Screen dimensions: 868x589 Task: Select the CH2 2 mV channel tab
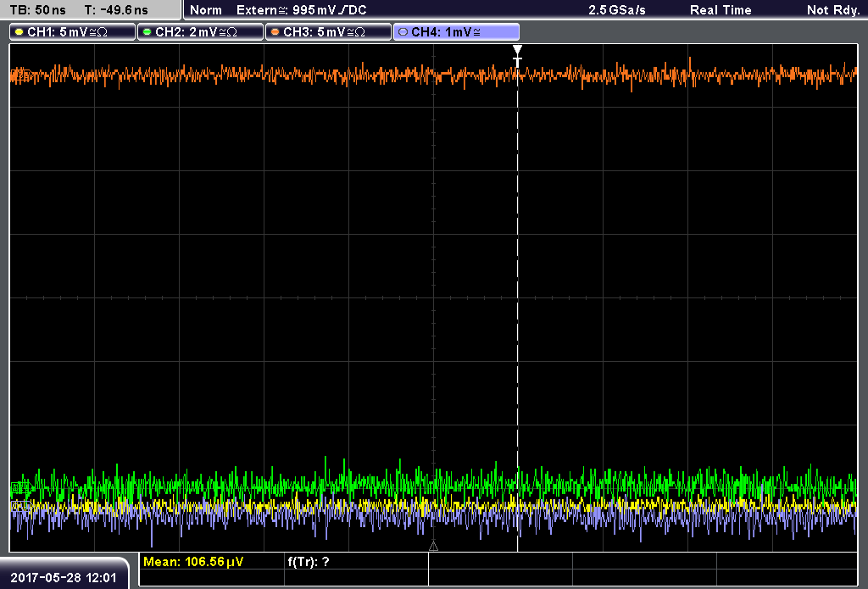[x=200, y=32]
